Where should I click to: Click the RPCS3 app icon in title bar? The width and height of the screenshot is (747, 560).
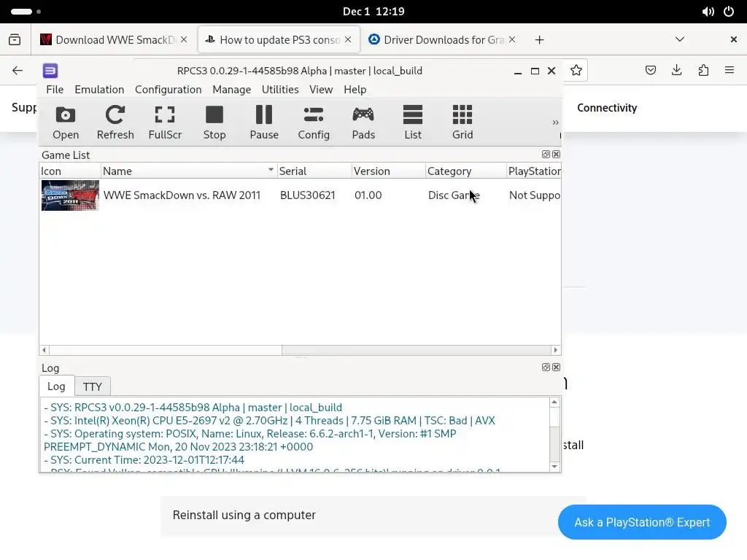[50, 71]
